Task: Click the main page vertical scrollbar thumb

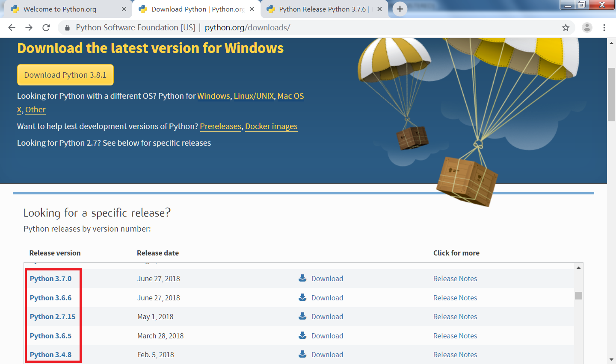Action: [x=611, y=94]
